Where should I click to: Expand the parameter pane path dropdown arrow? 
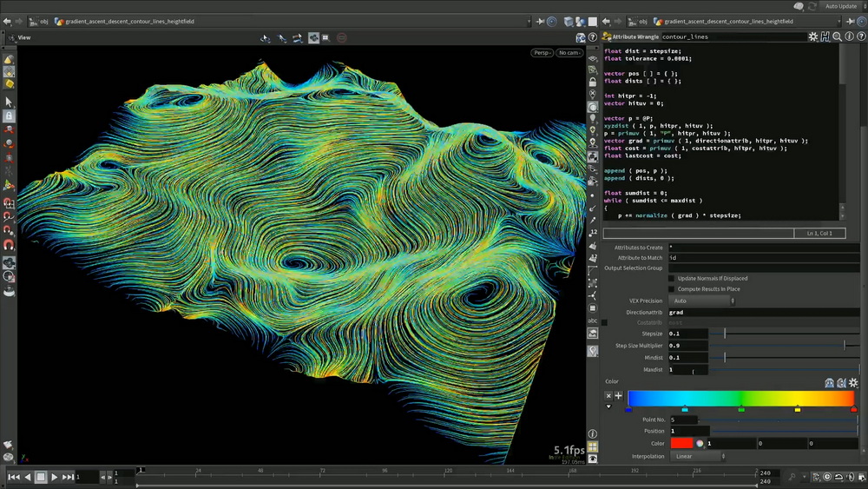[x=839, y=22]
